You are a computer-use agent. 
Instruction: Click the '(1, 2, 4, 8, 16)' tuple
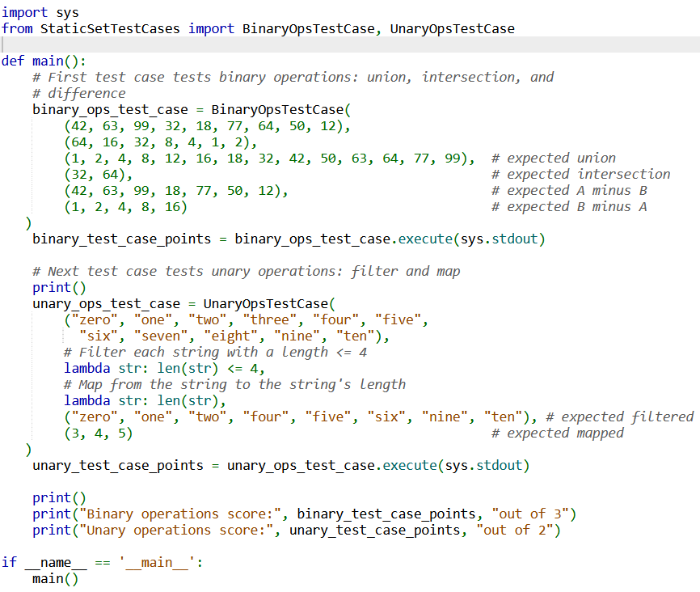click(x=125, y=207)
